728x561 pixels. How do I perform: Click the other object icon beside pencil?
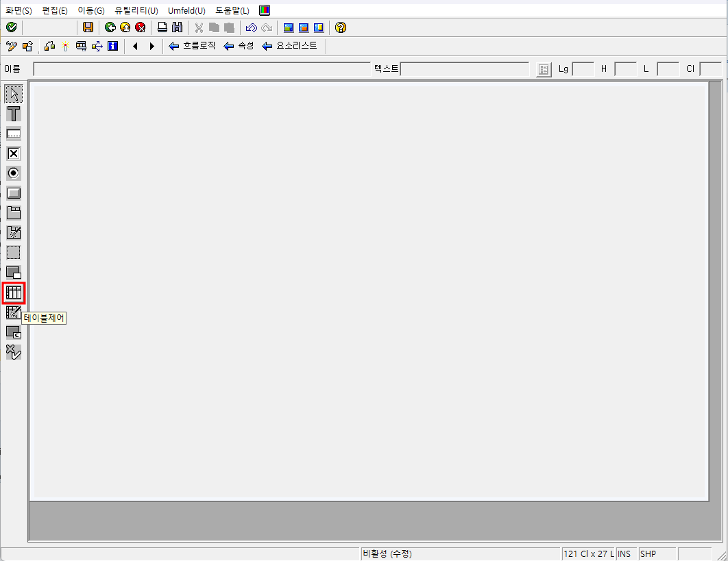[x=27, y=46]
